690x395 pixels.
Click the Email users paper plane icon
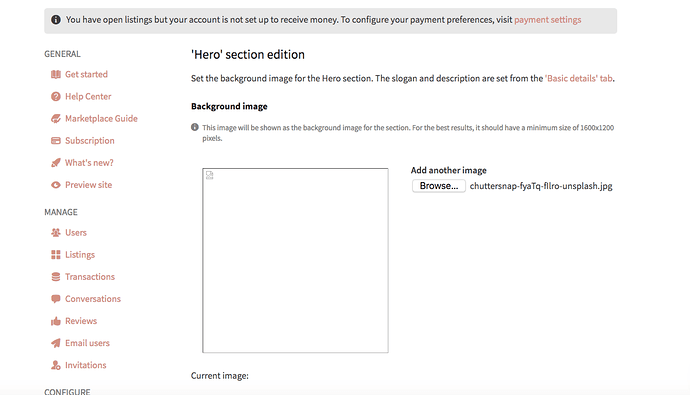[55, 343]
